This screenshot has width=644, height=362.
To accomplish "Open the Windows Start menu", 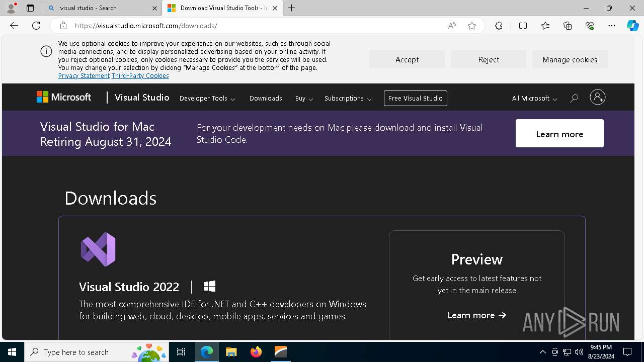I will [x=12, y=352].
